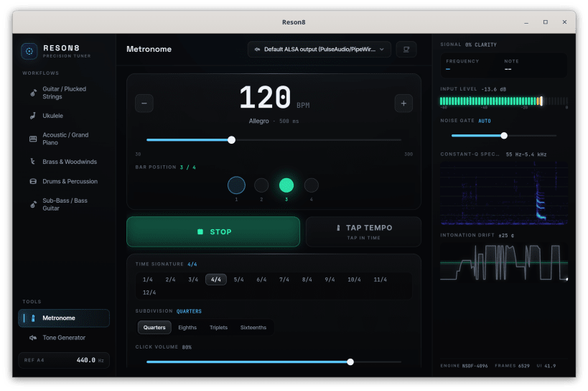The height and width of the screenshot is (391, 588).
Task: Click the music note icon beside Ukulele
Action: pos(33,116)
